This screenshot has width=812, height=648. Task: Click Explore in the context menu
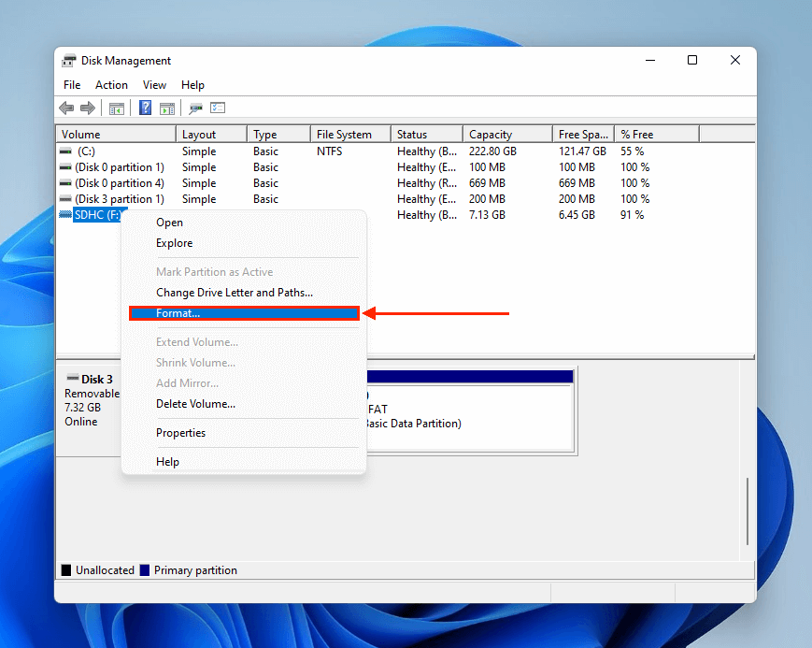click(x=174, y=243)
